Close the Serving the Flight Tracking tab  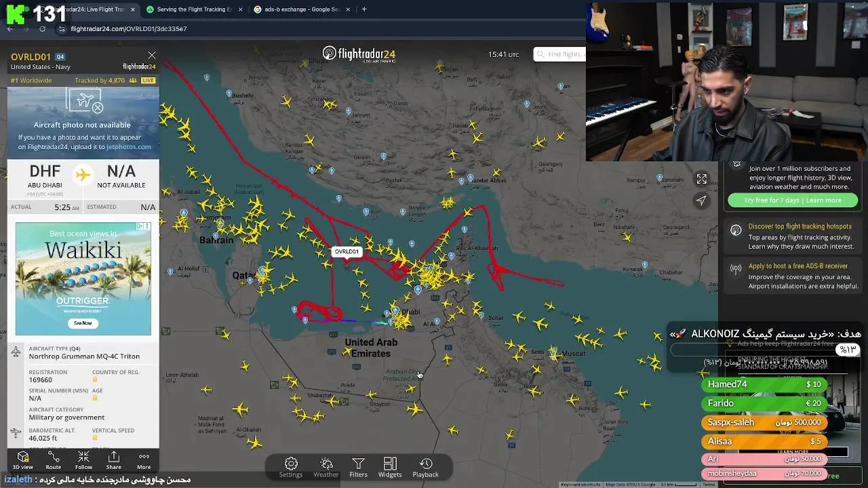click(x=240, y=9)
